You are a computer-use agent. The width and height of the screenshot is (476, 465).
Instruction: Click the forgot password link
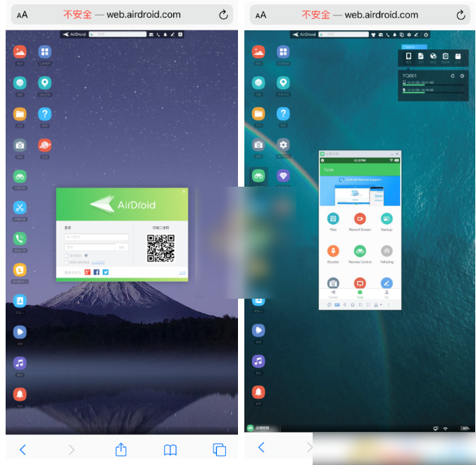(x=99, y=262)
